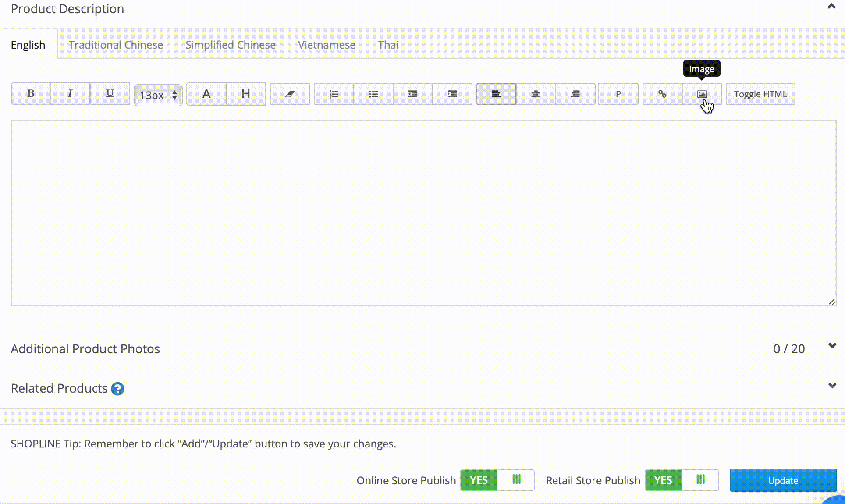
Task: Expand the Related Products section
Action: tap(832, 386)
